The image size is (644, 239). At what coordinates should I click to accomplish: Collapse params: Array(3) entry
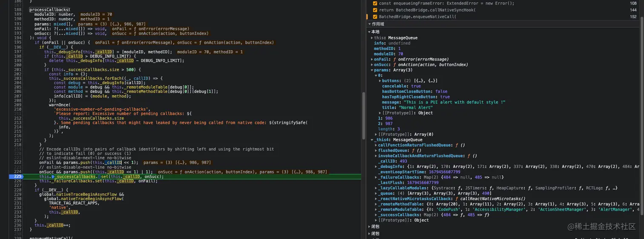372,70
